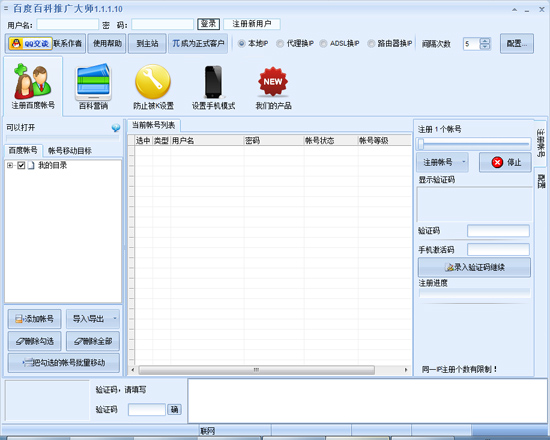Click the 注册帐号数量 slider handle

pos(421,144)
